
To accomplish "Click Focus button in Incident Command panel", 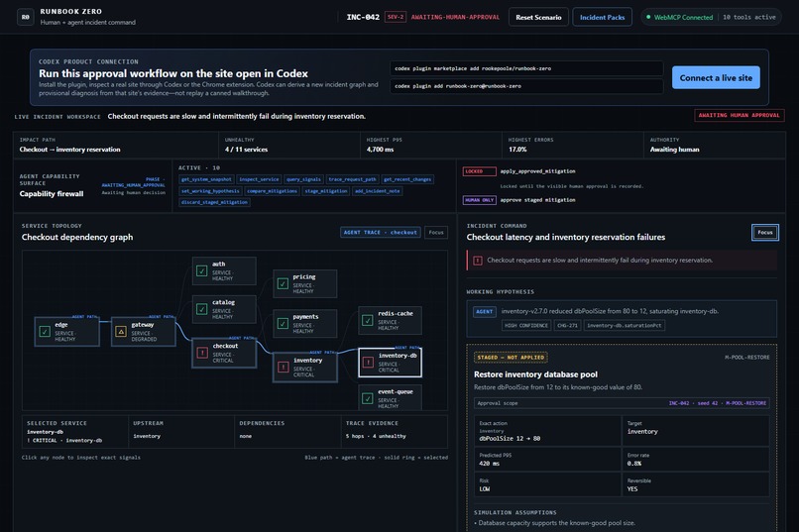I will click(765, 232).
